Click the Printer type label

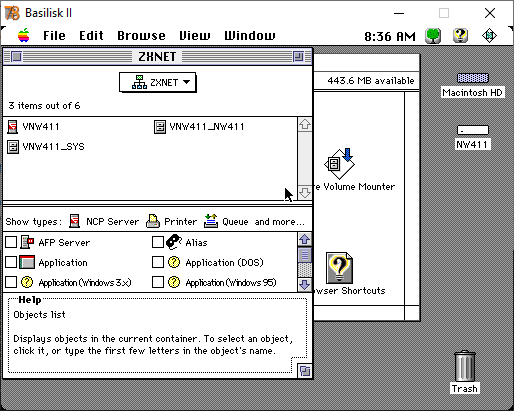[x=180, y=222]
